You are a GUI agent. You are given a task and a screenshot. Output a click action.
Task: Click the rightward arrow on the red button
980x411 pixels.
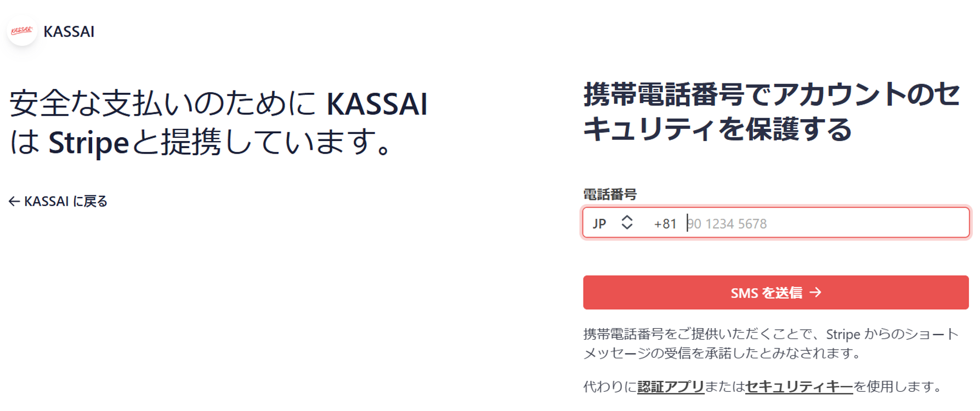817,293
